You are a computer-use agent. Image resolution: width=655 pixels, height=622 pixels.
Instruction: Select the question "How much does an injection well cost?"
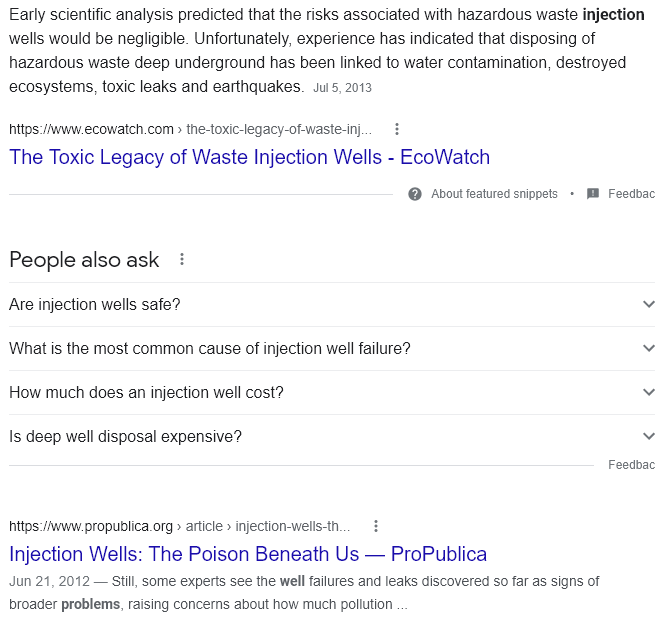pyautogui.click(x=146, y=393)
